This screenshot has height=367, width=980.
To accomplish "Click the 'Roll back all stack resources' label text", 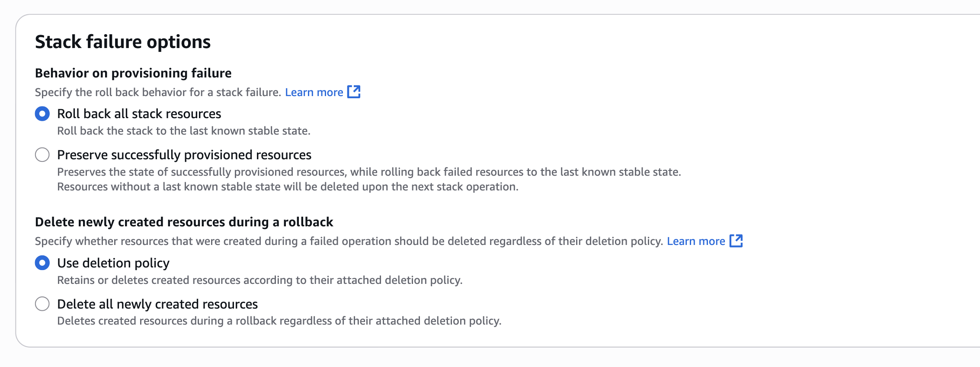I will click(139, 114).
